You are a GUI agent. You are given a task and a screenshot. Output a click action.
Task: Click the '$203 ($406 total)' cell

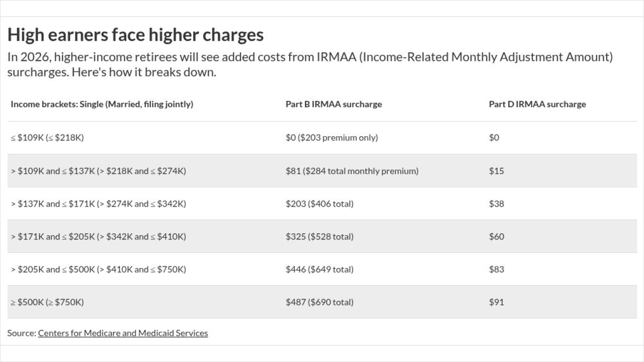(319, 204)
